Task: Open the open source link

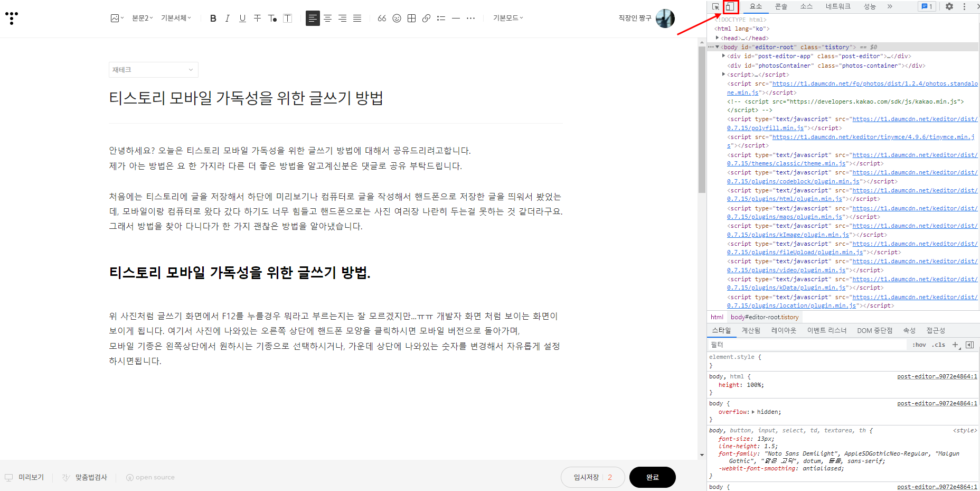Action: 150,477
